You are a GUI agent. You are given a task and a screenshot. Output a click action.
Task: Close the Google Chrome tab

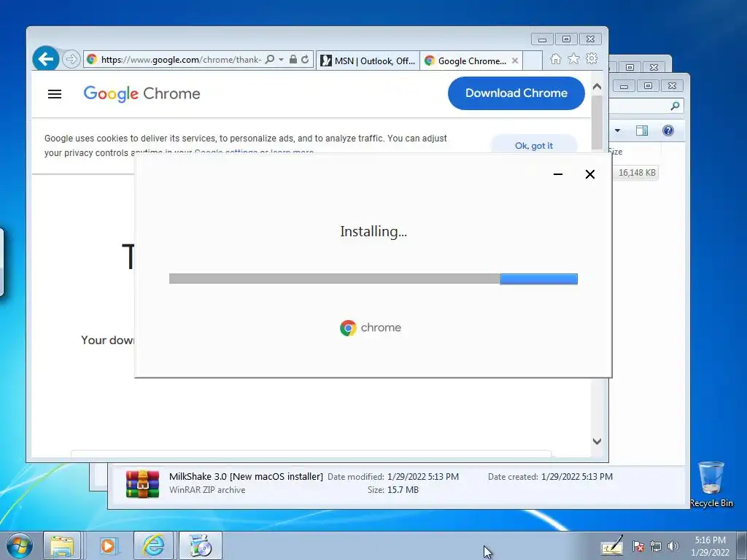tap(515, 61)
